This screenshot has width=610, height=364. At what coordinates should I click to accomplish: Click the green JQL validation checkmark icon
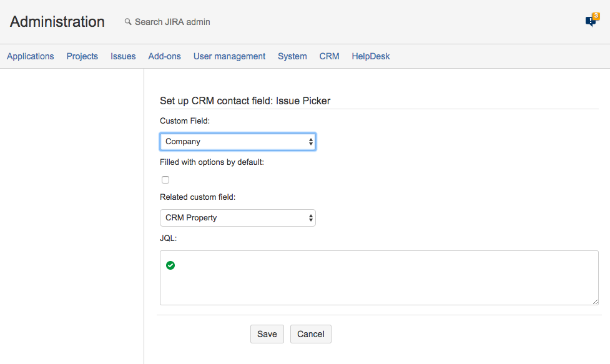tap(170, 265)
